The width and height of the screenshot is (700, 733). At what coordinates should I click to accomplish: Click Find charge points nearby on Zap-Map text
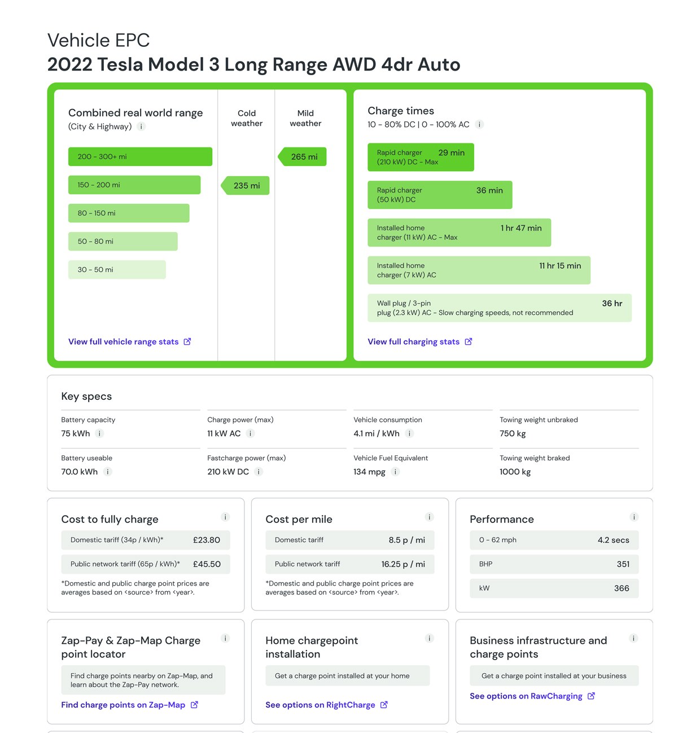click(x=143, y=680)
